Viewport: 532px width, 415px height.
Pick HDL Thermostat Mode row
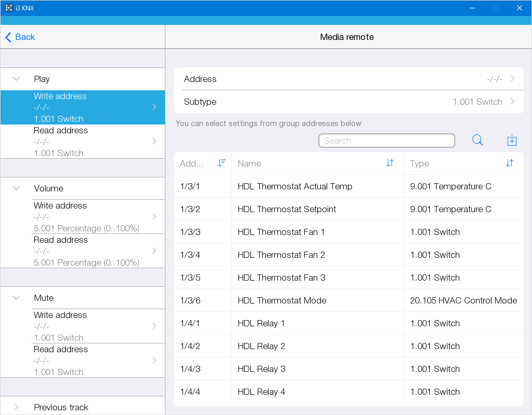[348, 300]
